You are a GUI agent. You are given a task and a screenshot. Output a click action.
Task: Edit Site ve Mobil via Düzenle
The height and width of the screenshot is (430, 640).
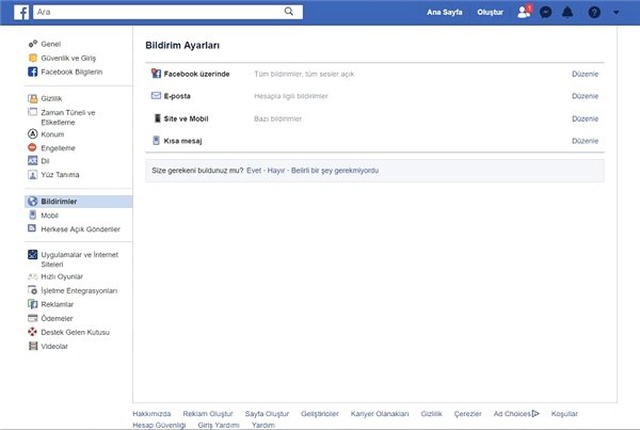pos(585,119)
